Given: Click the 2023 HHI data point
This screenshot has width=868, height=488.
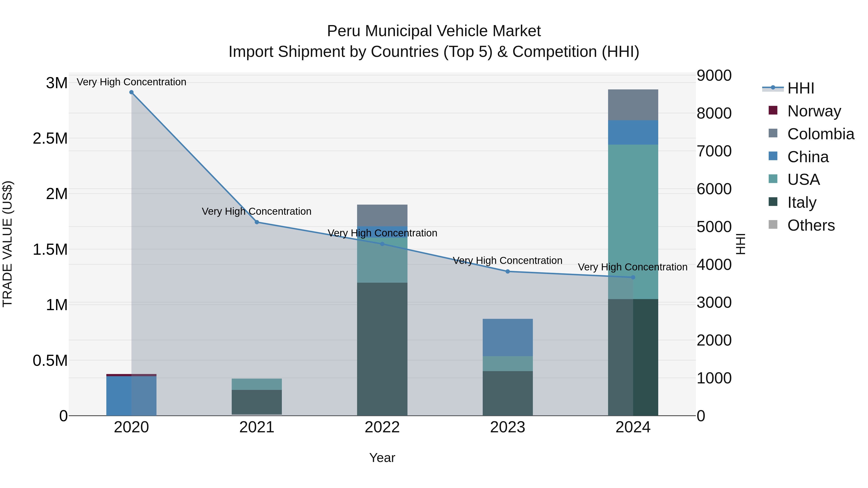Looking at the screenshot, I should click(508, 271).
